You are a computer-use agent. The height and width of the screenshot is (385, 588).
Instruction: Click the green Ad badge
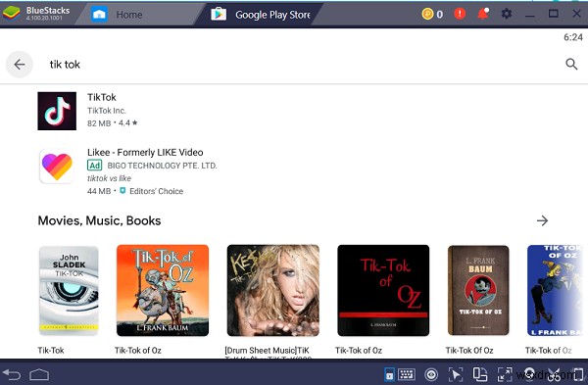(x=94, y=166)
